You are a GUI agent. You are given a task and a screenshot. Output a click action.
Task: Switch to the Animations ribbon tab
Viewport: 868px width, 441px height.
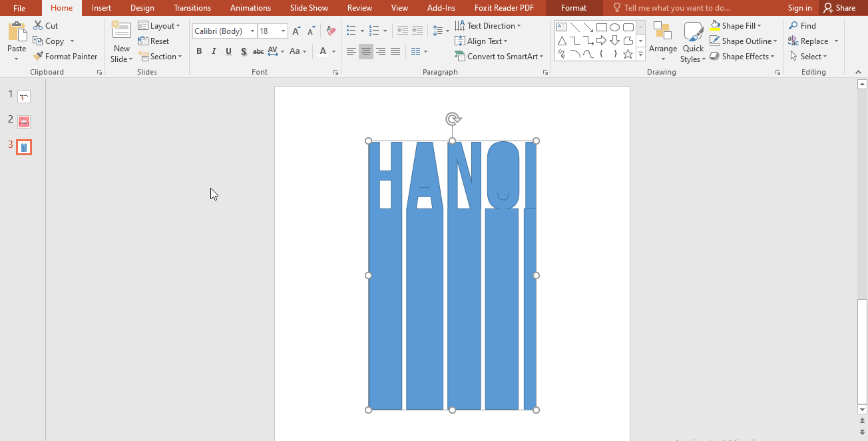point(250,8)
